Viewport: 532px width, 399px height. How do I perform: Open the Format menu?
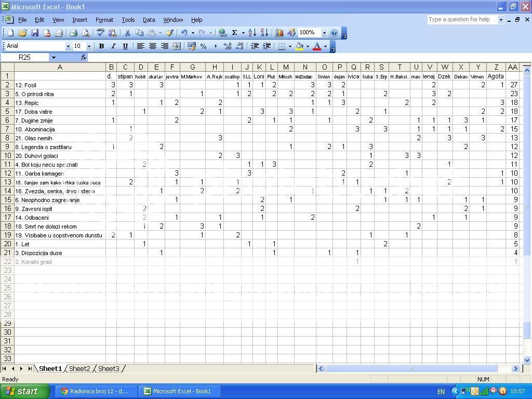point(104,20)
